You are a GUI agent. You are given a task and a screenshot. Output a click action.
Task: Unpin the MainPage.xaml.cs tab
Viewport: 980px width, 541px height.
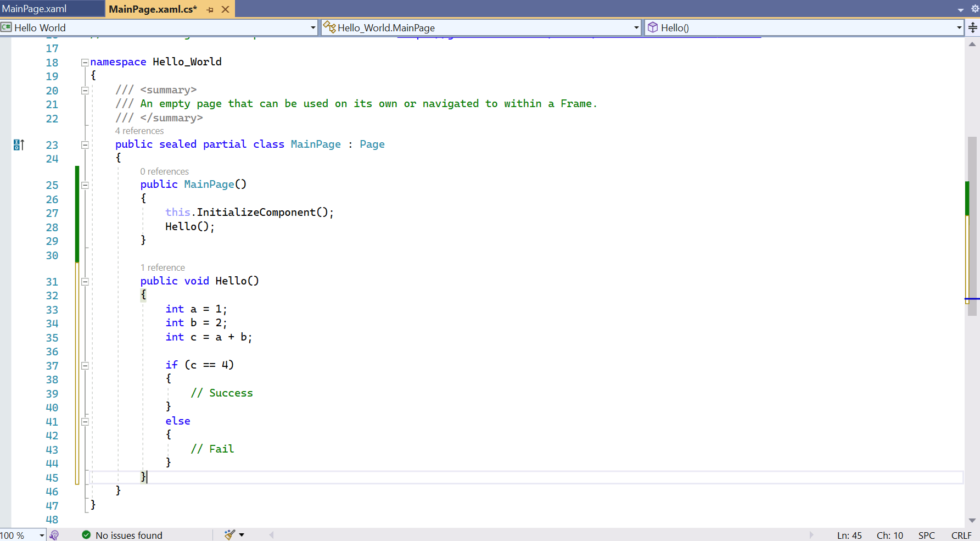210,9
